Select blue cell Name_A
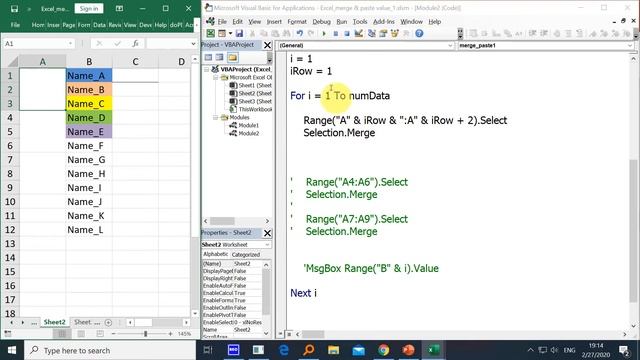Screen dimensions: 640x360 (x=89, y=76)
